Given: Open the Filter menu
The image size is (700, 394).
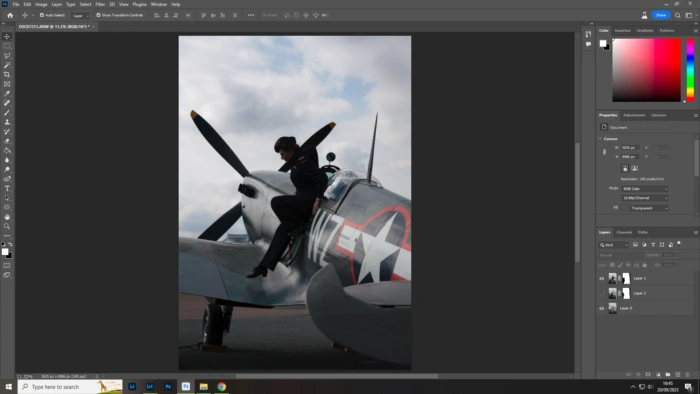Looking at the screenshot, I should (100, 4).
